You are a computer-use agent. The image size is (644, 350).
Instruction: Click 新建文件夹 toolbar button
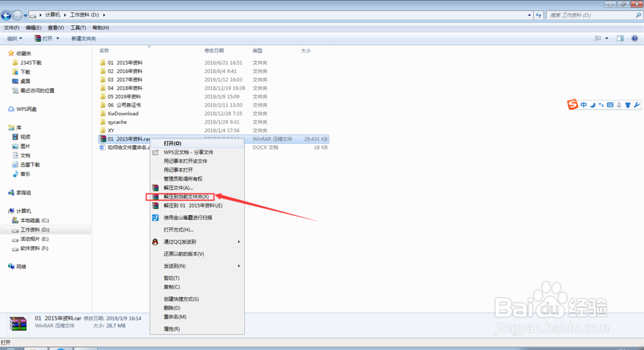click(83, 38)
